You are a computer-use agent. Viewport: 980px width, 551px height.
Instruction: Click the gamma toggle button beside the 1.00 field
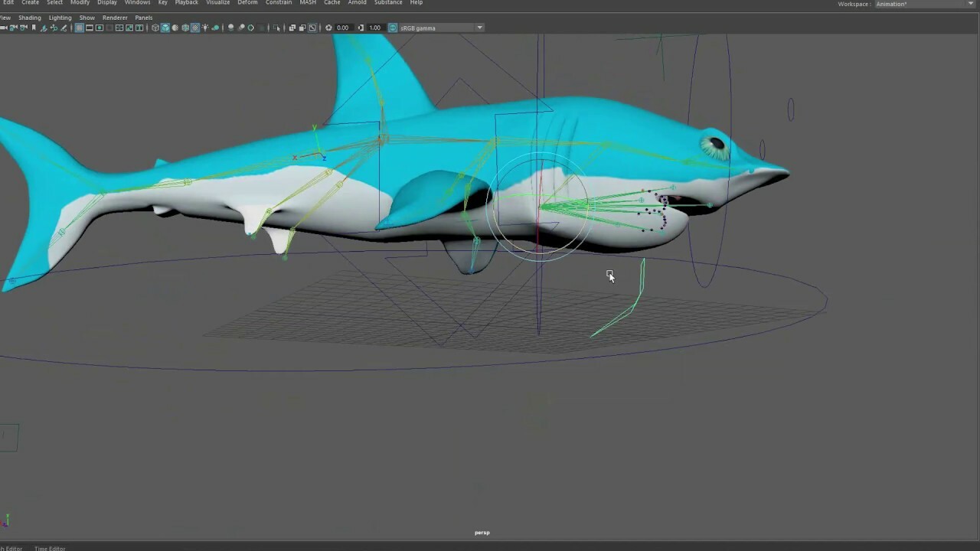pos(361,28)
